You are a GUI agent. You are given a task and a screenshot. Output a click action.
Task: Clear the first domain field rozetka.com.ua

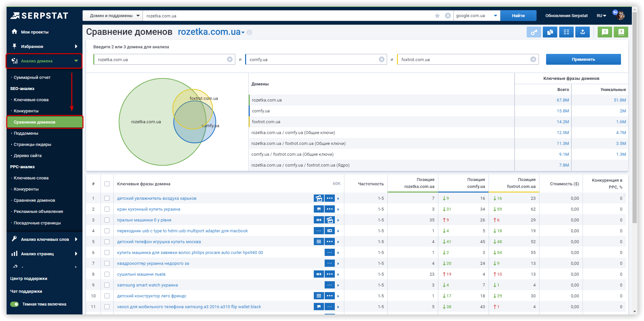[x=230, y=59]
